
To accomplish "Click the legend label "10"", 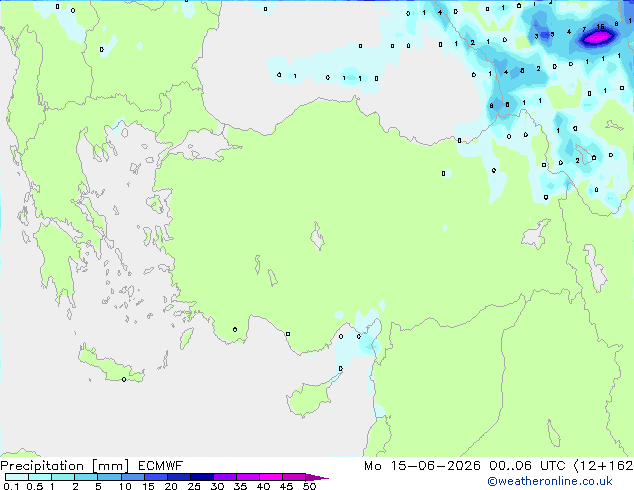I will (x=125, y=486).
